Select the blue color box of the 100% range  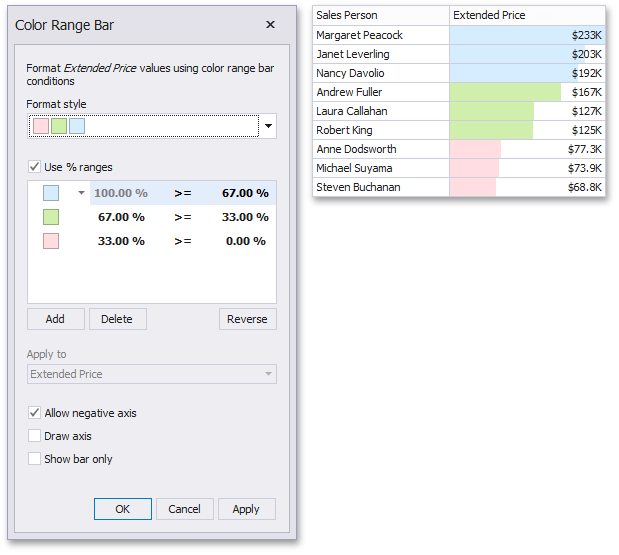(51, 193)
